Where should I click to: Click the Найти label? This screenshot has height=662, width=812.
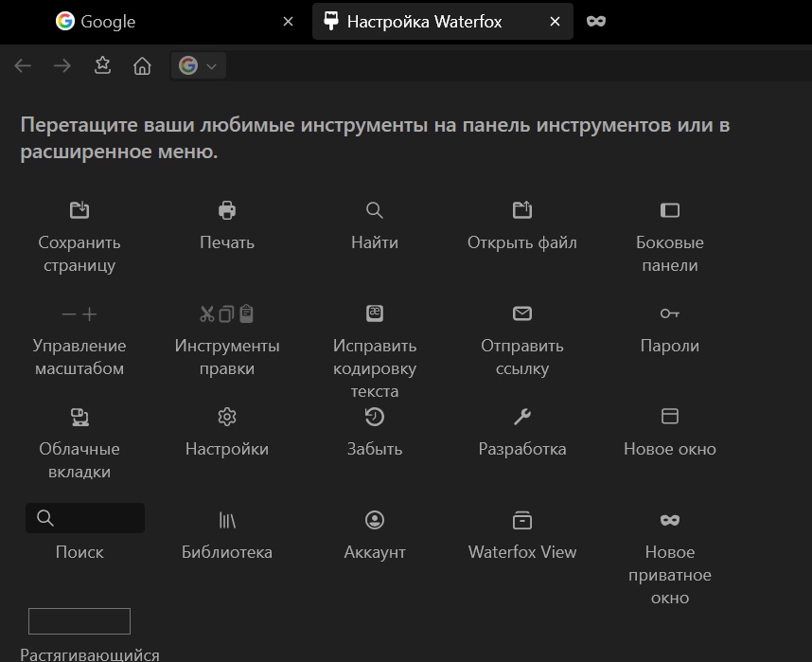pos(375,242)
